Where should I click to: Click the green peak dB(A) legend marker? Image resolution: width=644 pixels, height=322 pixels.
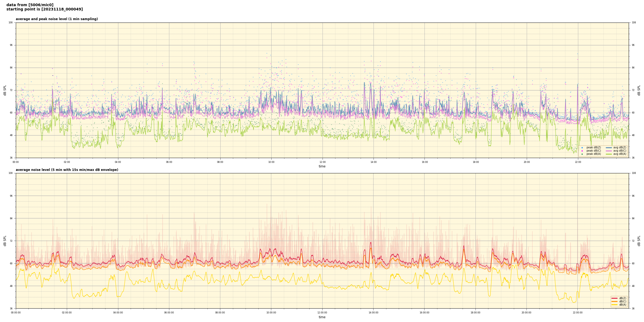[582, 154]
